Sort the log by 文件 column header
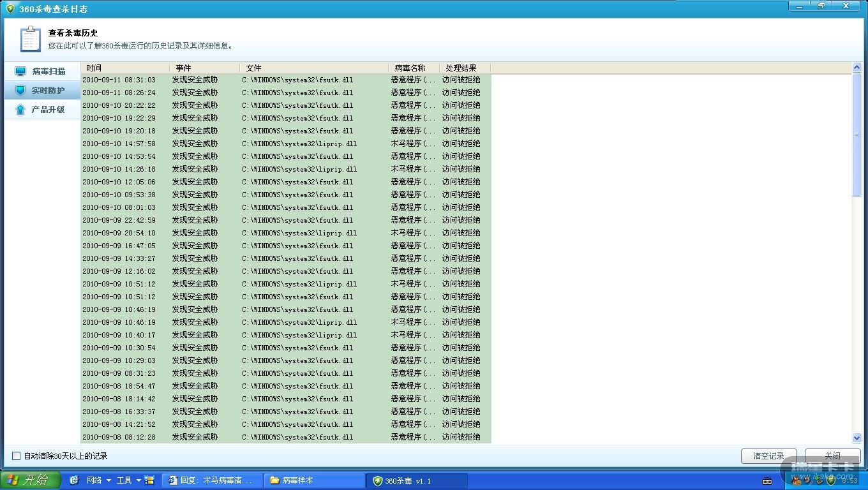The height and width of the screenshot is (490, 868). tap(314, 68)
